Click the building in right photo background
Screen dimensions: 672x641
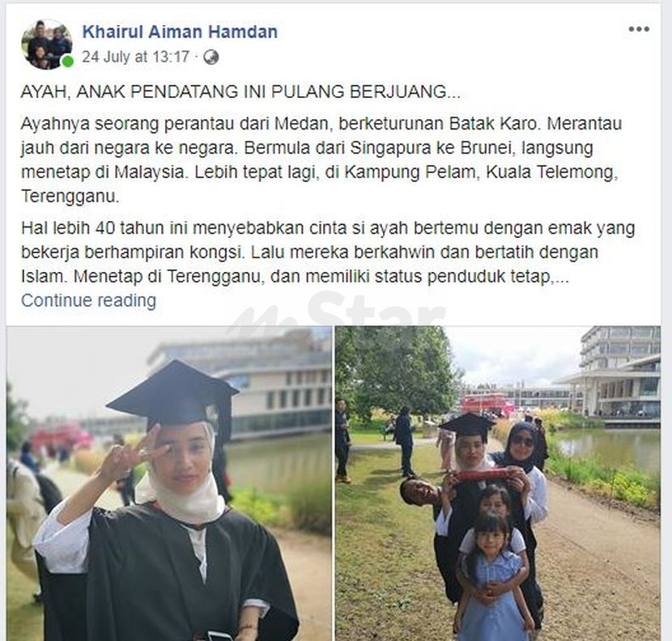[x=616, y=375]
